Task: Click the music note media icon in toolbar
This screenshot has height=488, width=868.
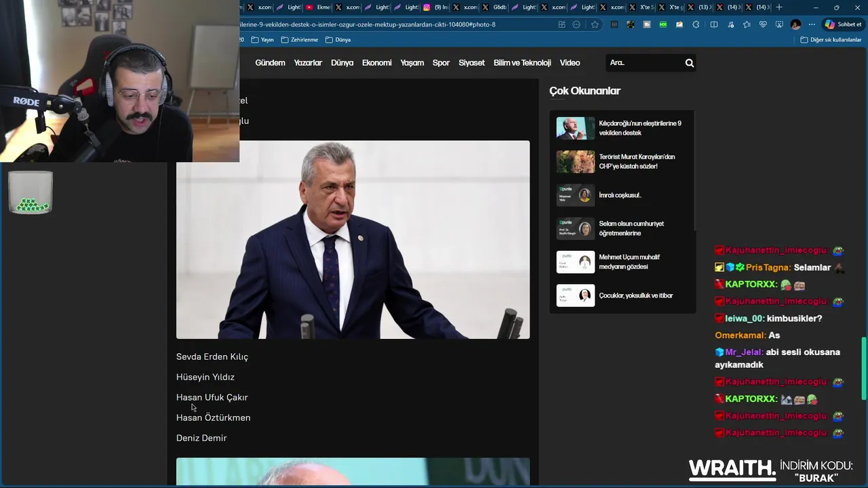Action: tap(730, 24)
